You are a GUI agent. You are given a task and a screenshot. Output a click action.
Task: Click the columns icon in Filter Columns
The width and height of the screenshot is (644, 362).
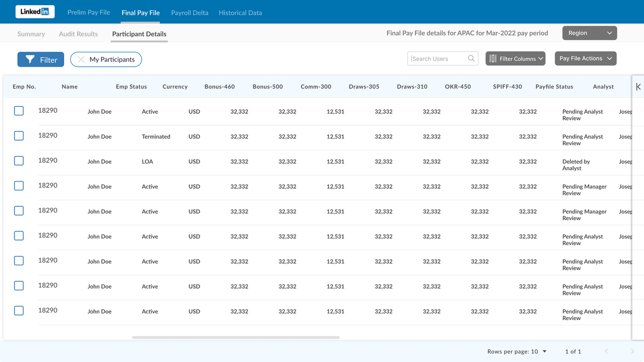493,58
